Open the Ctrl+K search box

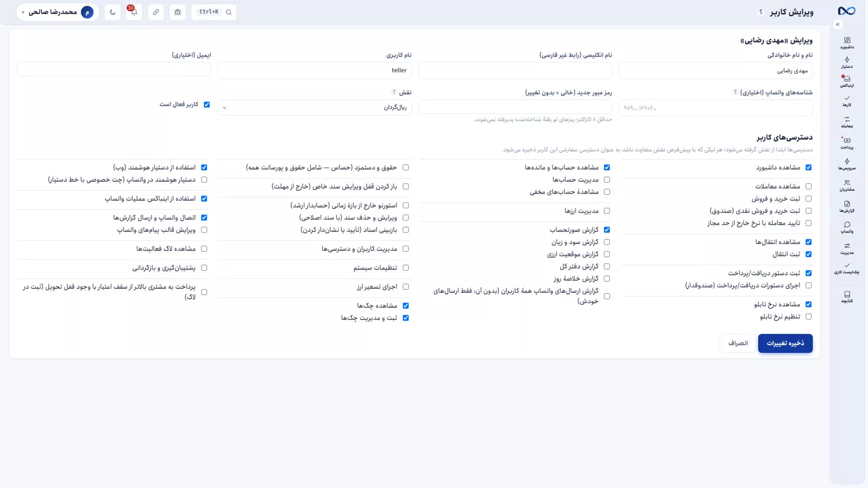click(214, 12)
